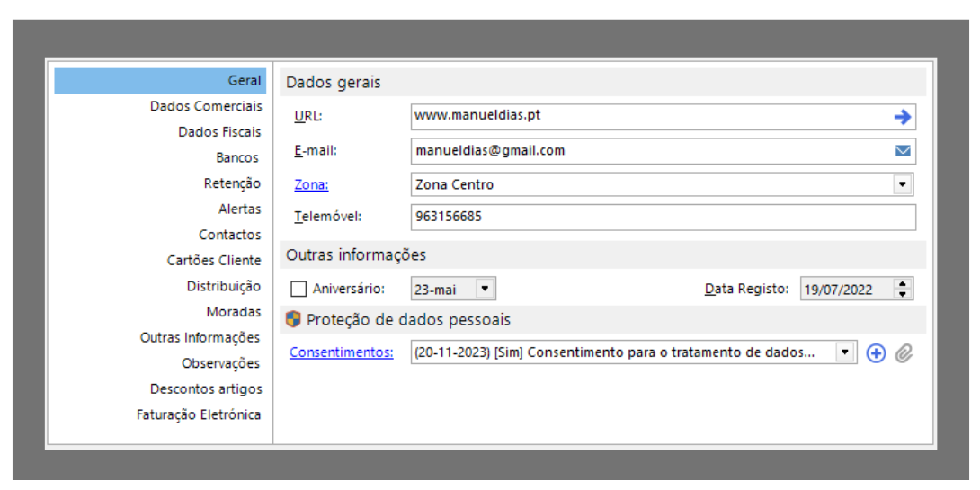The width and height of the screenshot is (980, 490).
Task: Select Faturação Eletrónica in the sidebar
Action: click(x=199, y=415)
